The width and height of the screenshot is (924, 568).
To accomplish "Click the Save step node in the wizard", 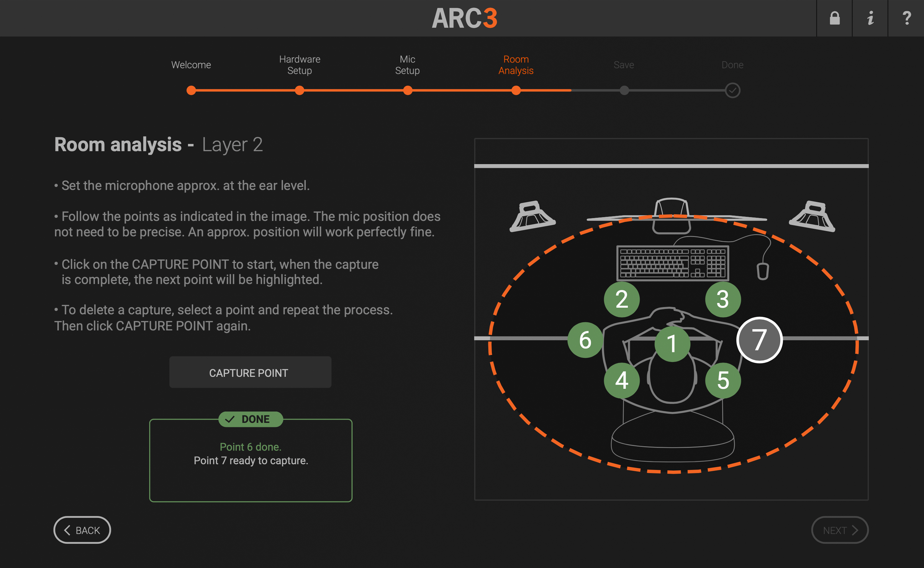I will coord(624,90).
